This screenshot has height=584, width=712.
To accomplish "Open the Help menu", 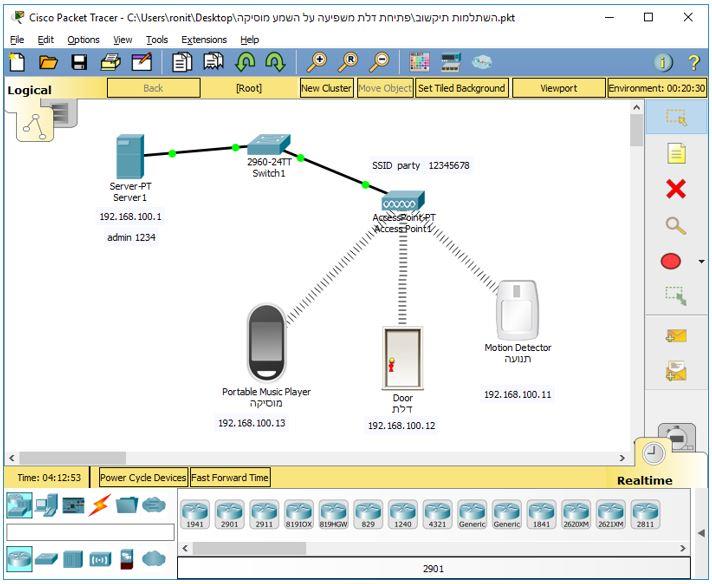I will pos(250,40).
